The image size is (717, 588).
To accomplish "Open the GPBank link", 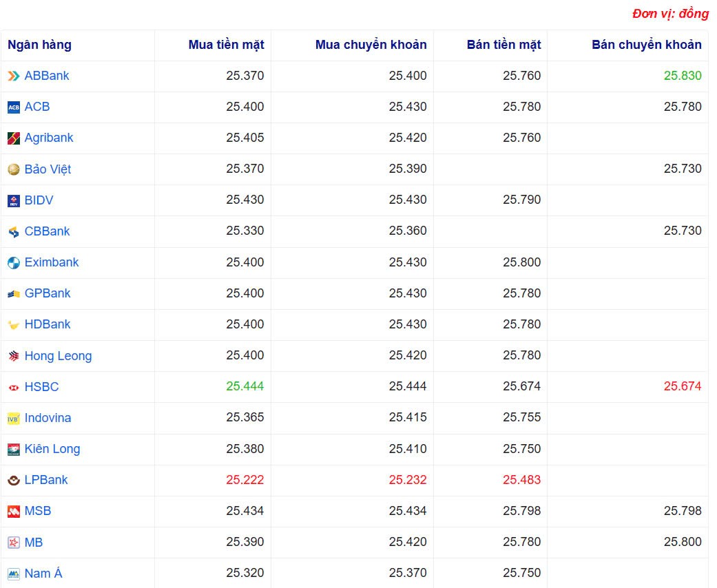I will (46, 293).
